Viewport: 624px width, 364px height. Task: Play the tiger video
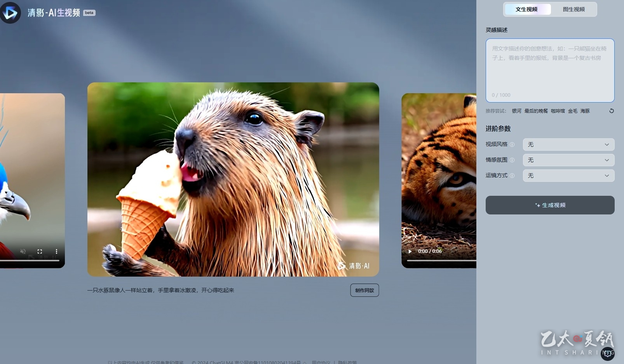(x=410, y=251)
